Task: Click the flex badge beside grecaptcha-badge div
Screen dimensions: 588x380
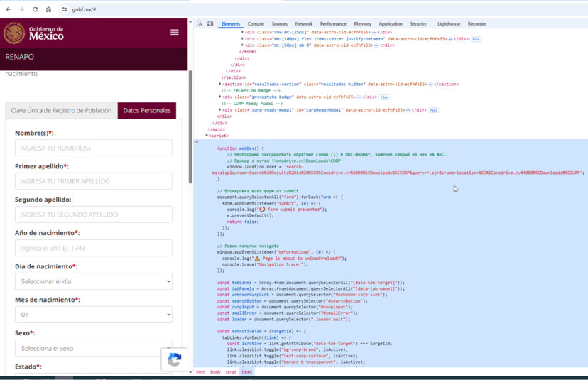Action: [384, 97]
